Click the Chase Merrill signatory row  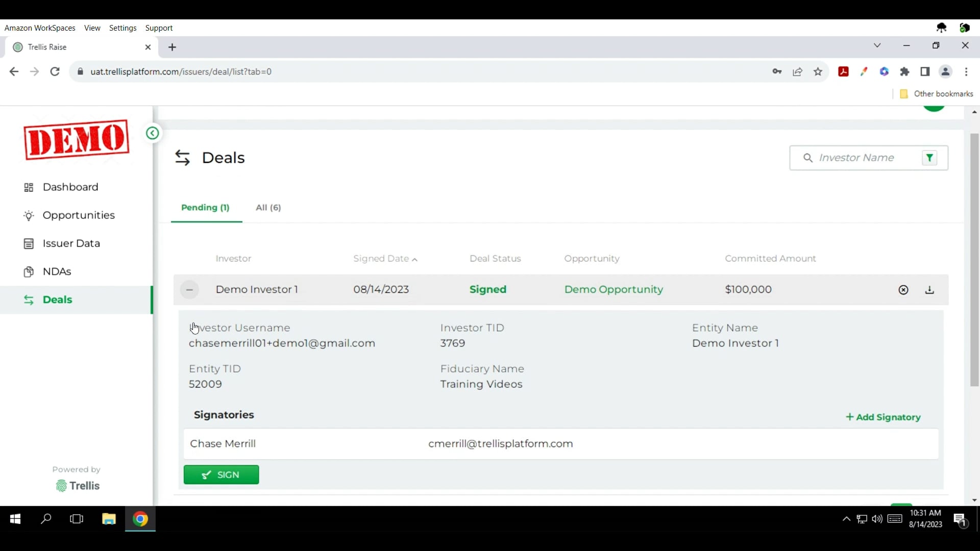coord(561,444)
